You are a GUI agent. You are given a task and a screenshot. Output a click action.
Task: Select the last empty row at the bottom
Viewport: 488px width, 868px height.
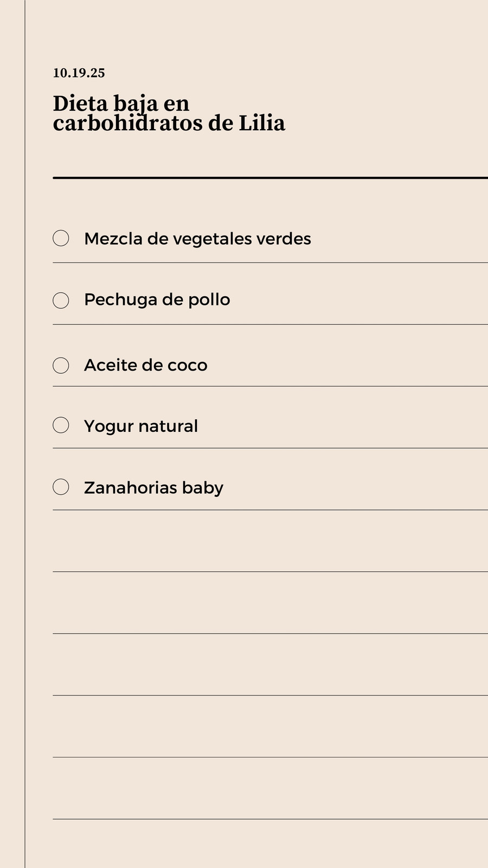coord(270,788)
